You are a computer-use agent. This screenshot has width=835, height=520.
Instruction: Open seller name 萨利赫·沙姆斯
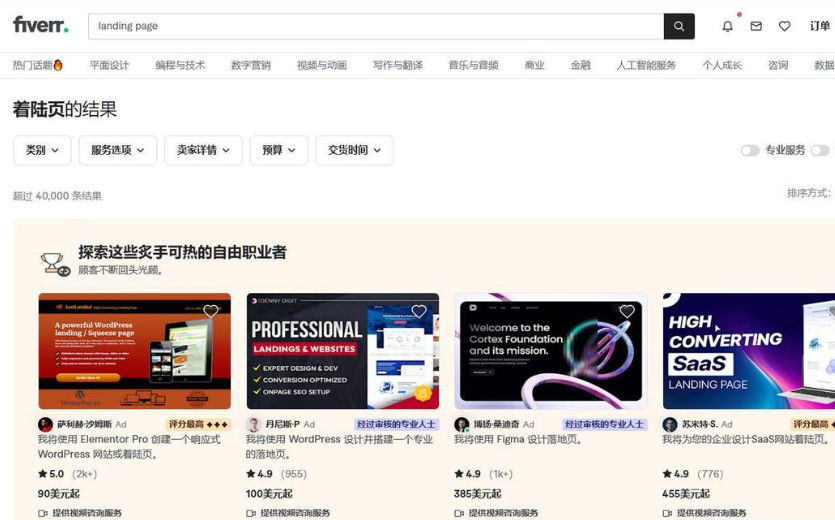point(85,424)
